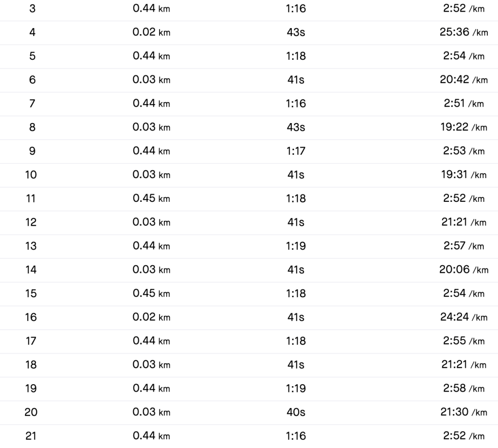498x448 pixels.
Task: Click the 2:58 /km pace cell
Action: click(x=463, y=389)
